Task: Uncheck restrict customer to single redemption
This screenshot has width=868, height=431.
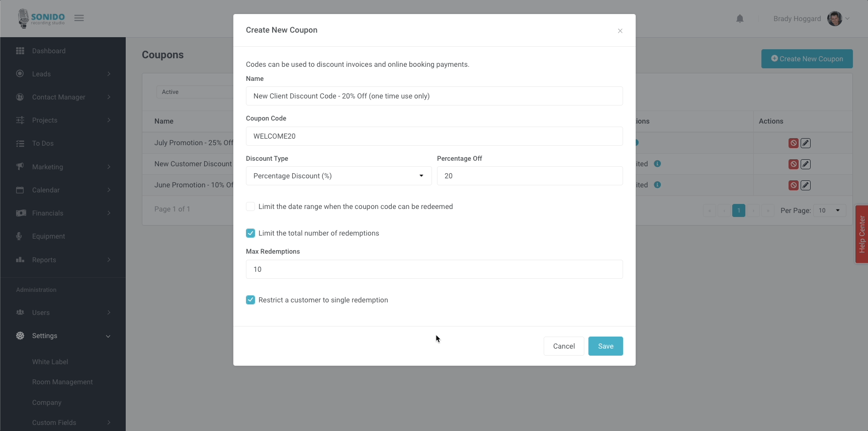Action: click(x=250, y=300)
